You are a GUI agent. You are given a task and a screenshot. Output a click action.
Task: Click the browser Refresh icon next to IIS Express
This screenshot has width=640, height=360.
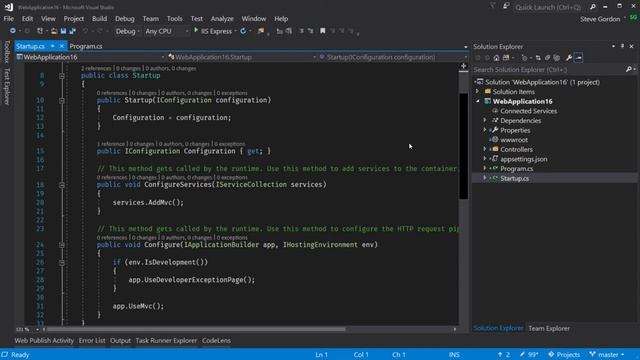click(x=243, y=31)
